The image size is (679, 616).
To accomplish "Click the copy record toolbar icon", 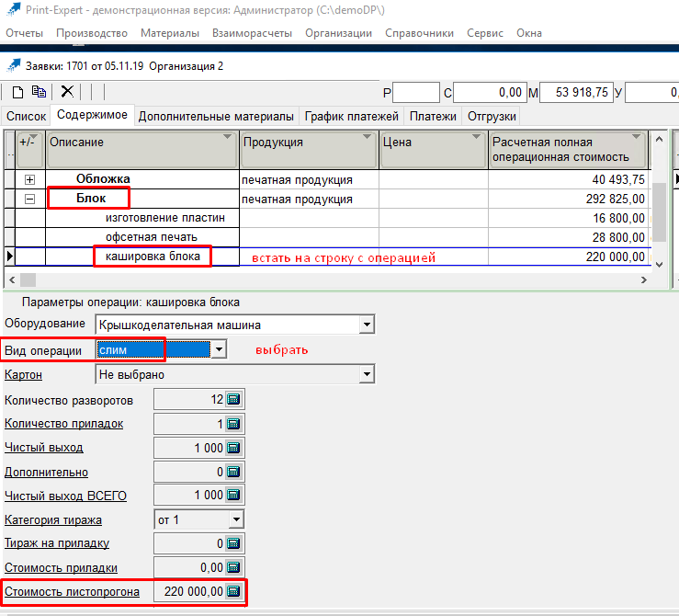I will click(39, 91).
